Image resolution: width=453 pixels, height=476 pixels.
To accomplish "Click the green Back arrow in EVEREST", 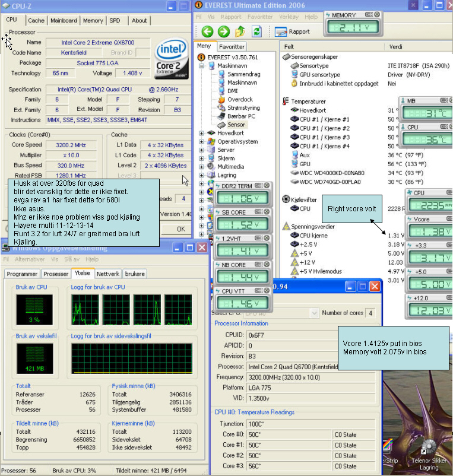I will pos(207,31).
